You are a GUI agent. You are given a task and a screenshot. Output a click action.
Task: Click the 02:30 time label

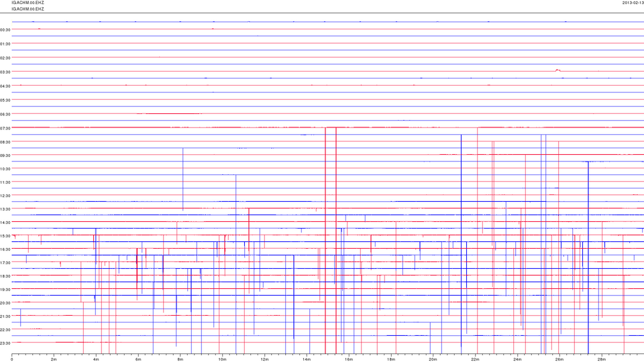tap(5, 58)
